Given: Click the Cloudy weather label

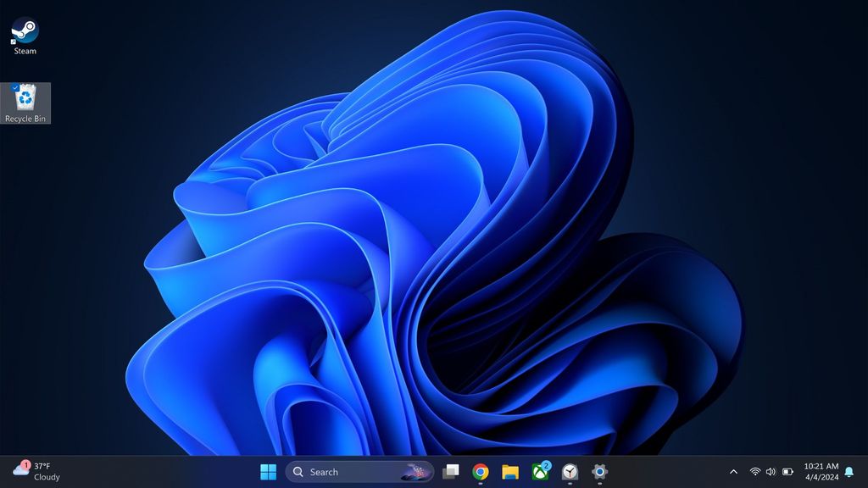Looking at the screenshot, I should (47, 478).
